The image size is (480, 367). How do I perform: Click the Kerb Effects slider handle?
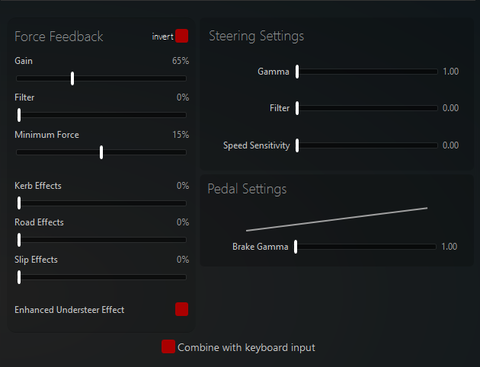(x=19, y=203)
